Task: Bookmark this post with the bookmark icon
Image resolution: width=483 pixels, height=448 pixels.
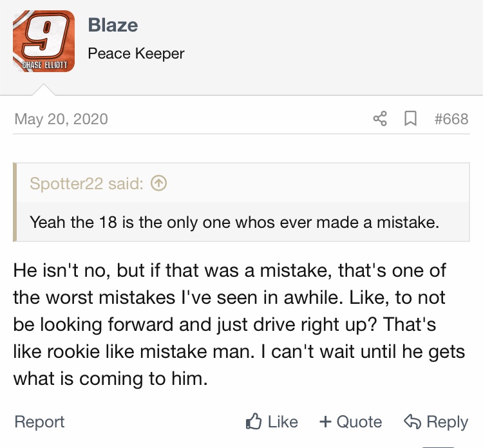Action: click(410, 119)
